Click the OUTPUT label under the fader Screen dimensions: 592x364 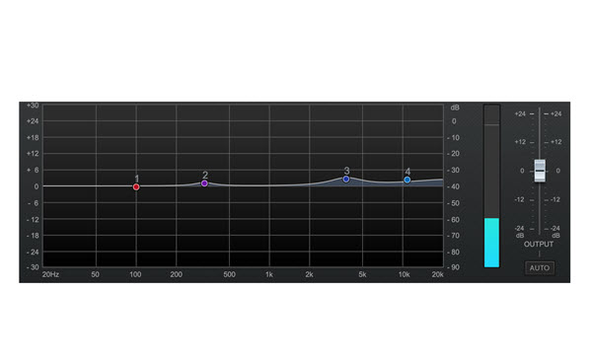click(539, 245)
